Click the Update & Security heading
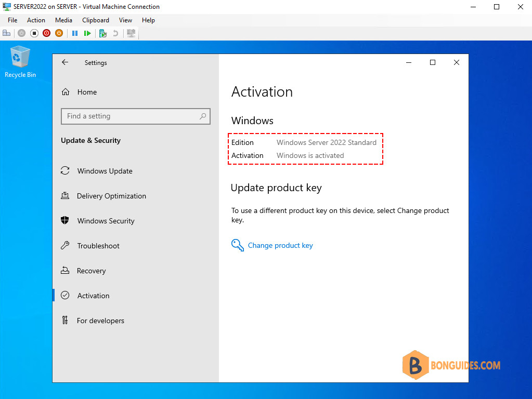The width and height of the screenshot is (532, 399). [90, 140]
